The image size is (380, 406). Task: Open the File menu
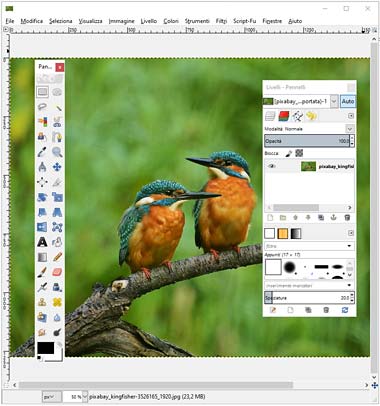[x=10, y=21]
